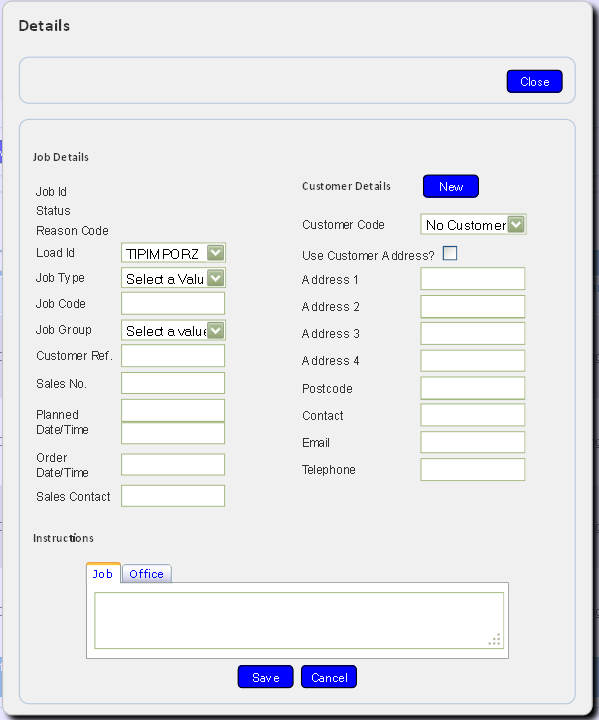599x720 pixels.
Task: Click inside the Job instructions text area
Action: (299, 620)
